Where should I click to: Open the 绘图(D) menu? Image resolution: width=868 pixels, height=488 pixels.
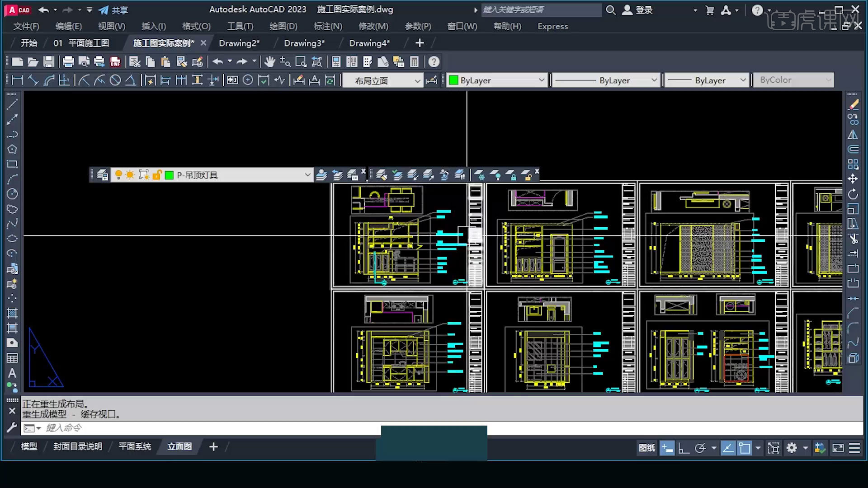coord(283,26)
